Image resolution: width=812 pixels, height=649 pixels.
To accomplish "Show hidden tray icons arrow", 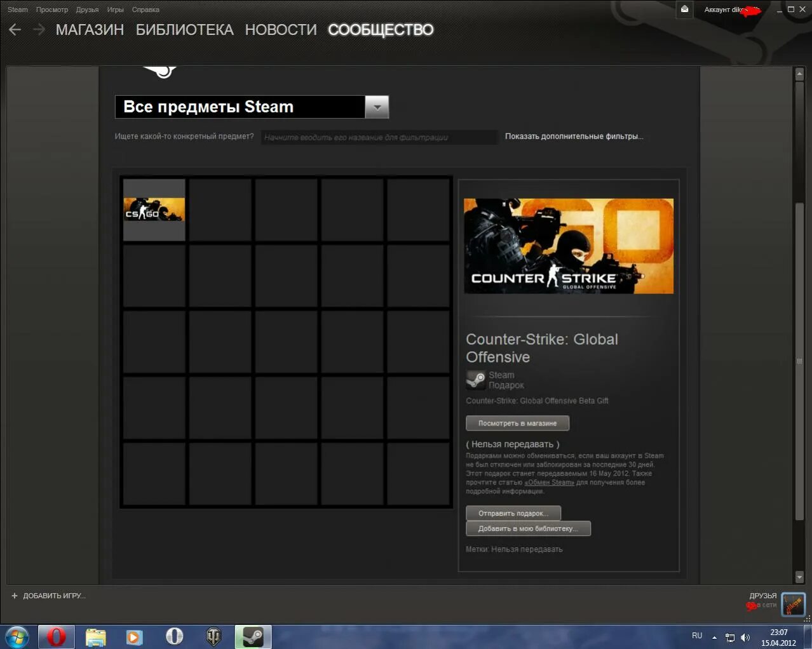I will tap(714, 637).
